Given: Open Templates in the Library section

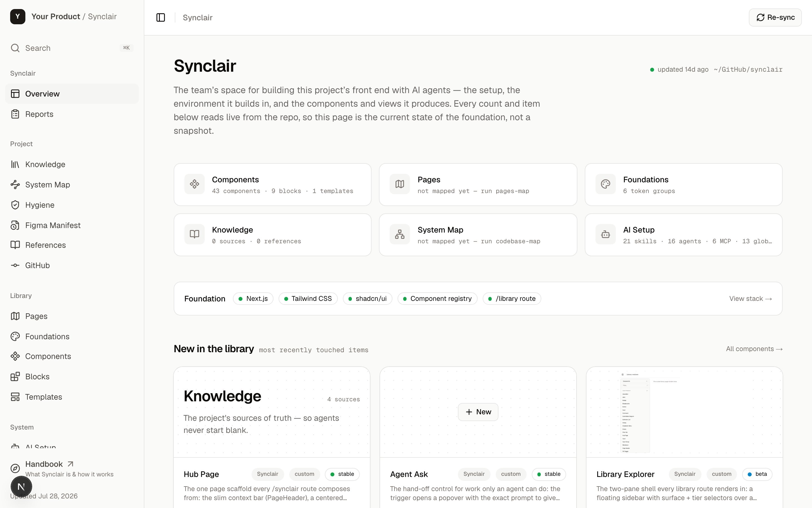Looking at the screenshot, I should click(x=72, y=397).
